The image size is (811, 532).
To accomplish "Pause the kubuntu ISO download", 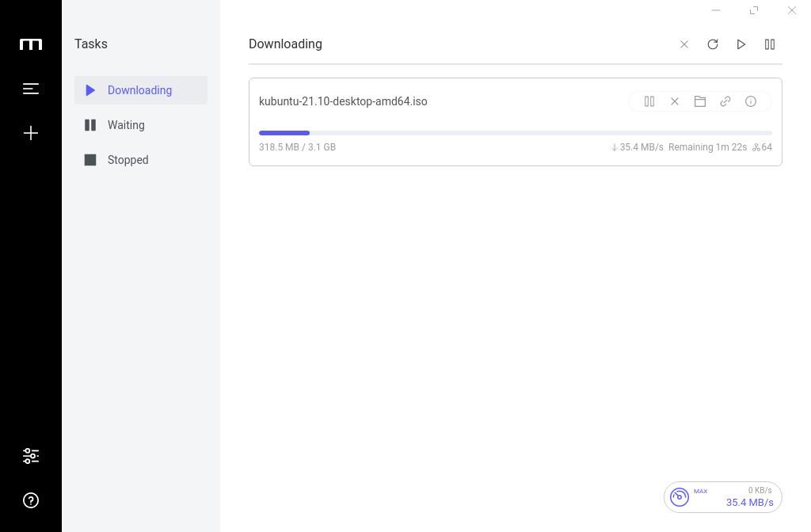I will [x=649, y=101].
